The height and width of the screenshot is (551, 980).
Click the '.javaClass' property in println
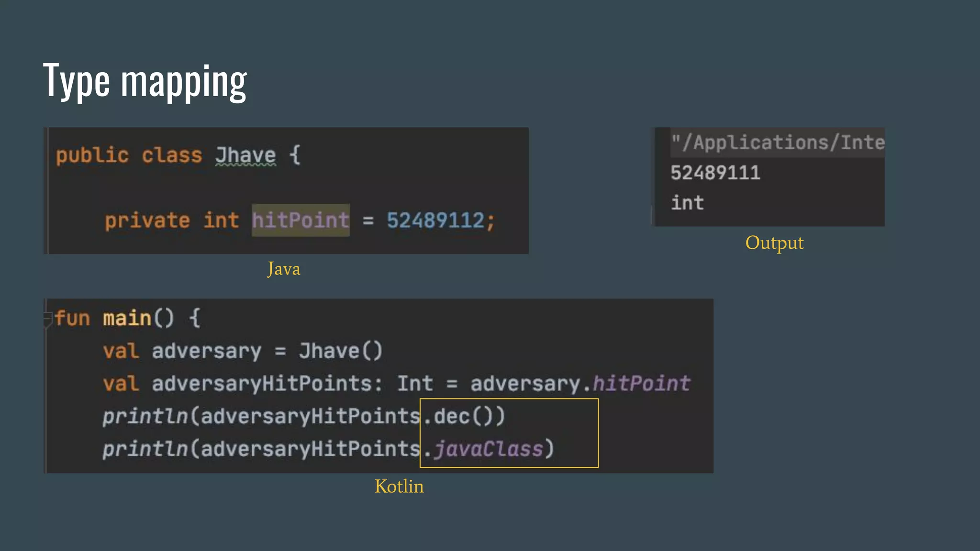tap(483, 449)
